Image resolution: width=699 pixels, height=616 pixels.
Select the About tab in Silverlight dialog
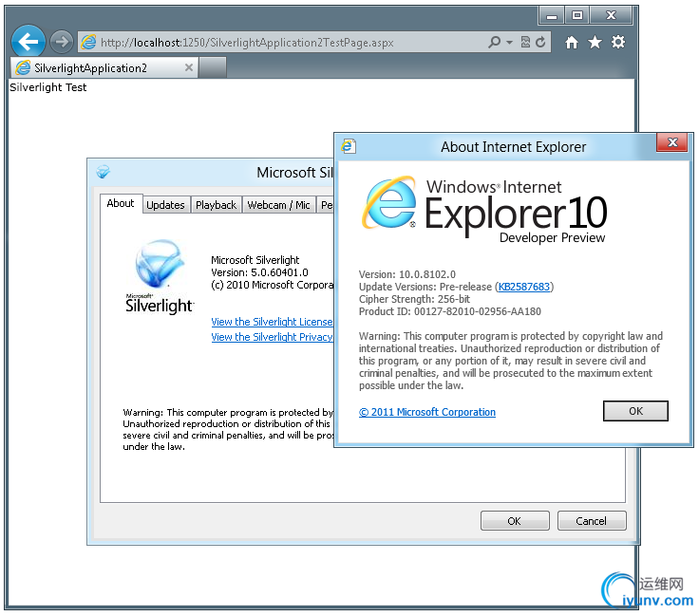pos(121,203)
